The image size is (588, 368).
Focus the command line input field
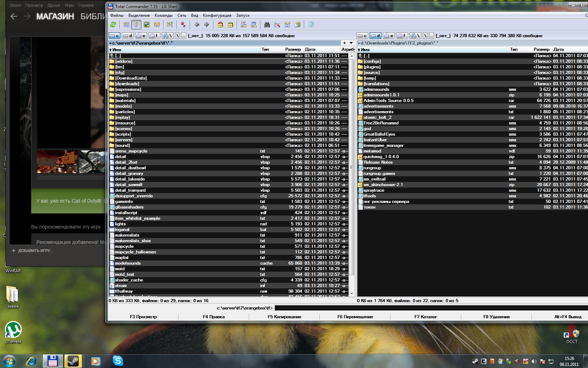430,308
